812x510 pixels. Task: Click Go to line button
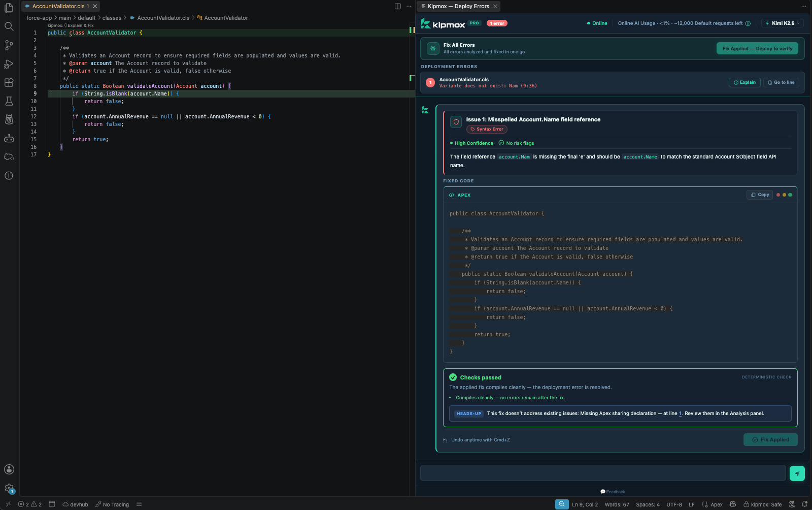coord(781,82)
